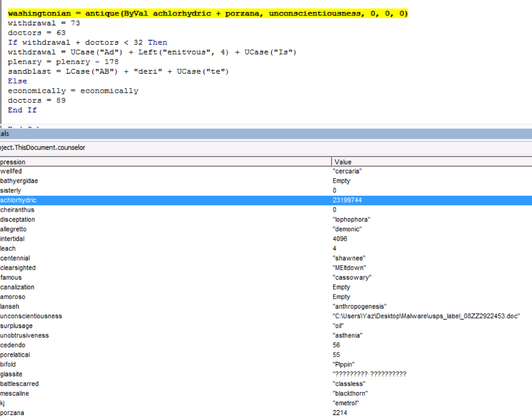
Task: Click the 'If withdrawal + doctors < 32 Then' line
Action: coord(87,43)
